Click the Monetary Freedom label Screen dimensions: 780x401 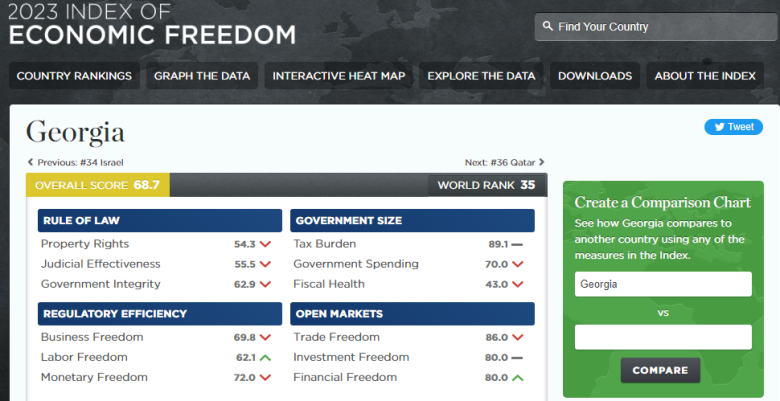[x=94, y=377]
